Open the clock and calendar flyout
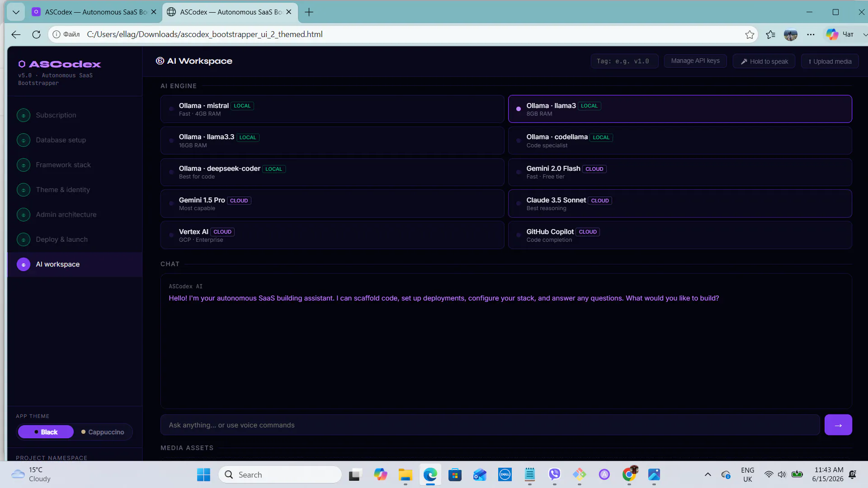 pyautogui.click(x=828, y=474)
